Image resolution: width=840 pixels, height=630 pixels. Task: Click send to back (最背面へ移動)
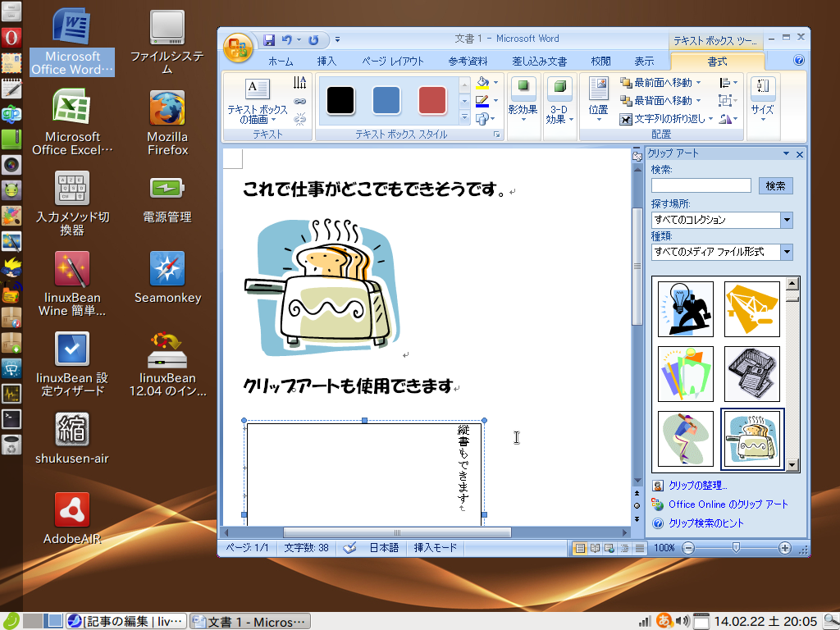660,101
